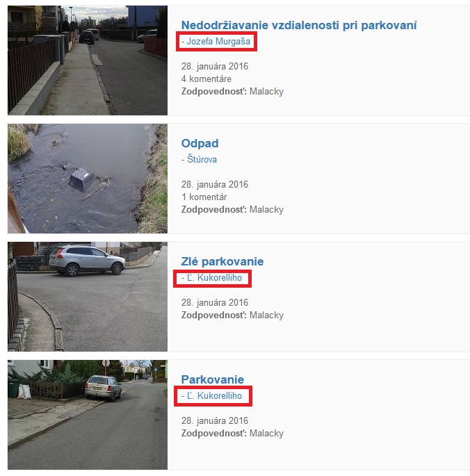This screenshot has height=476, width=470.
Task: Open the 'Nedodržiavanie vzdialenosti pri parkovaní' report title
Action: click(299, 25)
